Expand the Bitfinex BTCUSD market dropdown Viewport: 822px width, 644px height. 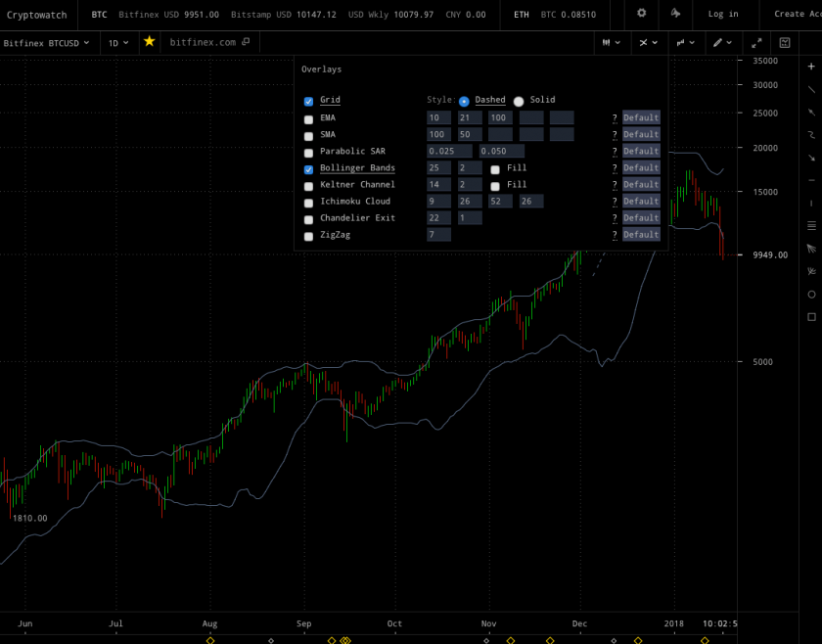click(47, 43)
